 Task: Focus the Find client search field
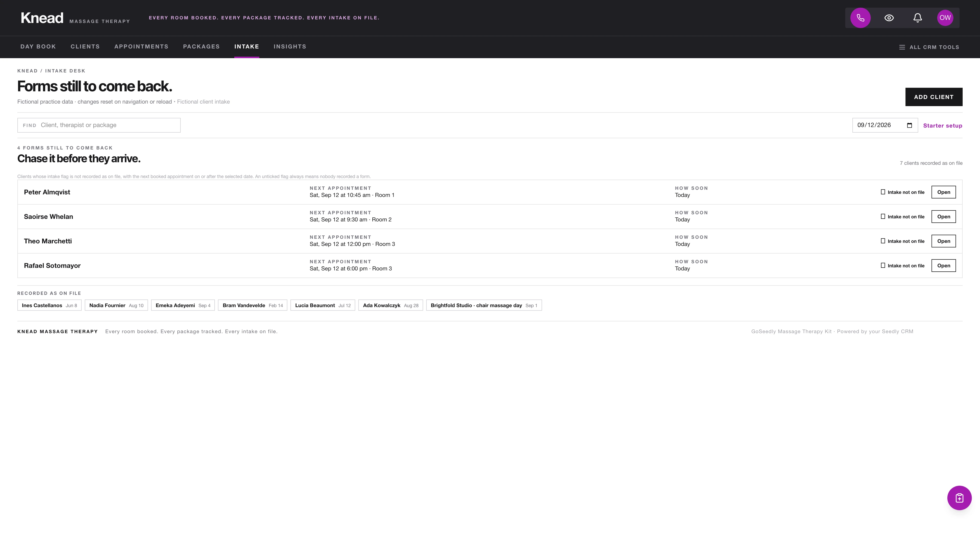(x=99, y=126)
